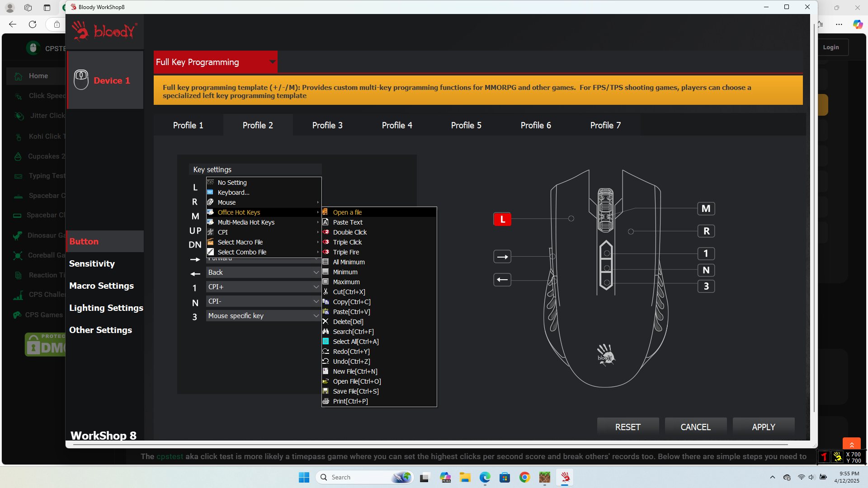Choose Select Combo File entry
The height and width of the screenshot is (488, 868).
coord(264,252)
